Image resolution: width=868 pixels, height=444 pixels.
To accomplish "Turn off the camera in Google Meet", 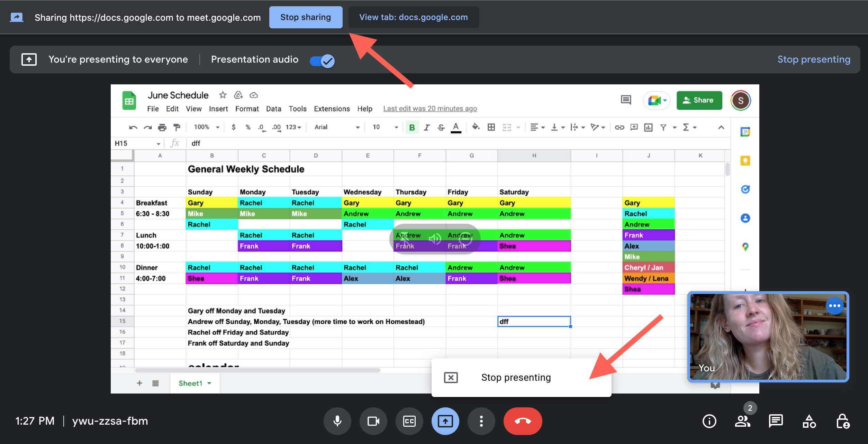I will coord(373,421).
